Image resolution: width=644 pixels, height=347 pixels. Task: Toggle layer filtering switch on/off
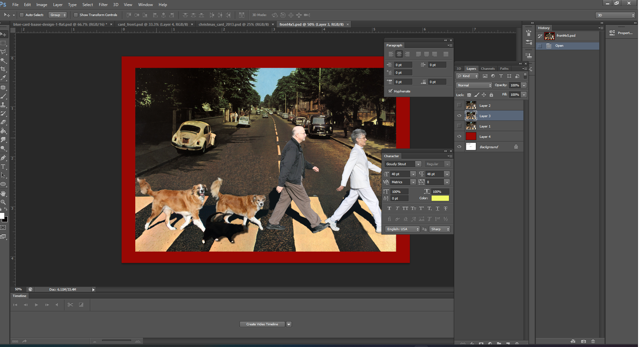point(525,76)
